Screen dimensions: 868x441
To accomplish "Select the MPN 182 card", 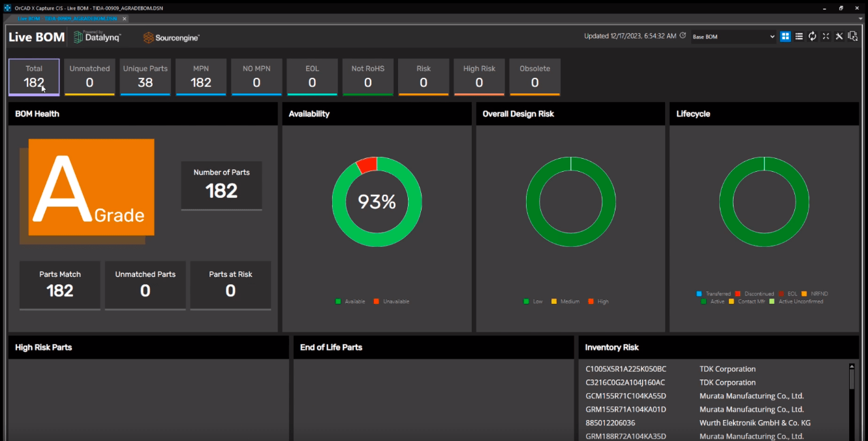I will click(201, 77).
